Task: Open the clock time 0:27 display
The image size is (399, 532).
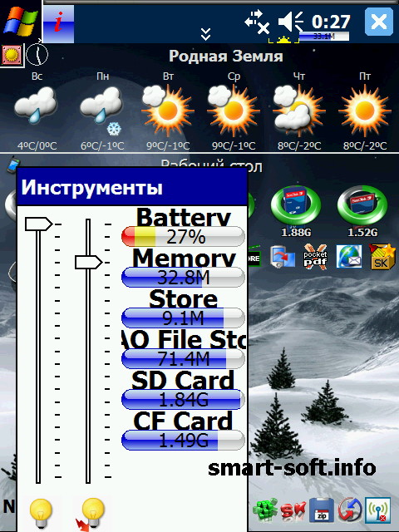Action: (331, 22)
